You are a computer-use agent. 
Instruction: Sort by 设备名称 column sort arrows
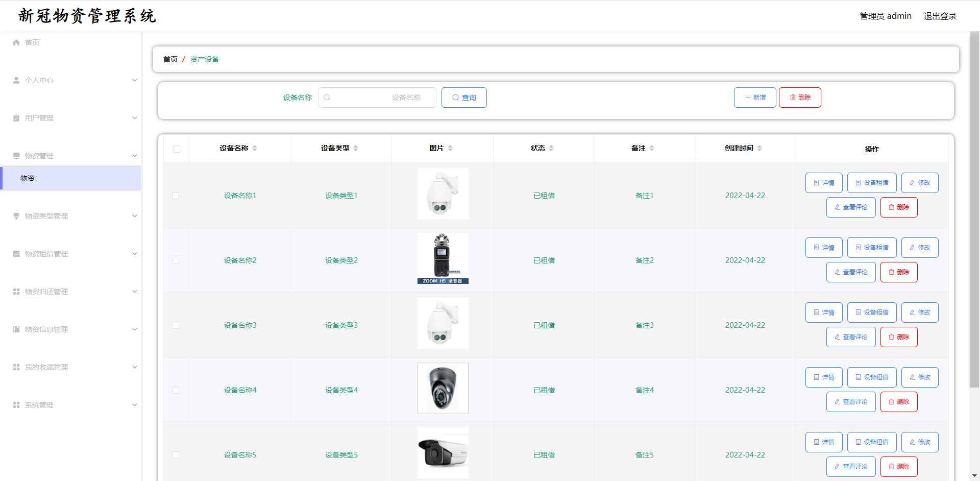[x=255, y=148]
